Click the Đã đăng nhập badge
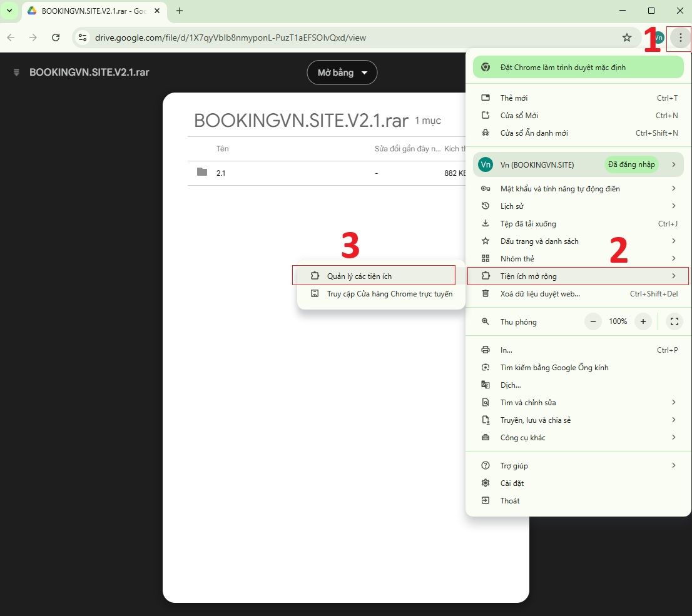This screenshot has height=616, width=692. (631, 164)
